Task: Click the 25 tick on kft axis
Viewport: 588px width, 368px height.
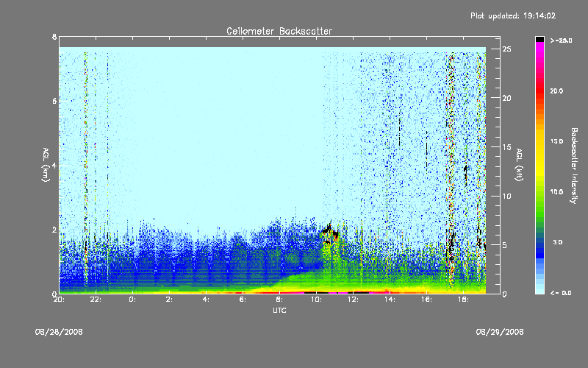Action: [x=506, y=49]
